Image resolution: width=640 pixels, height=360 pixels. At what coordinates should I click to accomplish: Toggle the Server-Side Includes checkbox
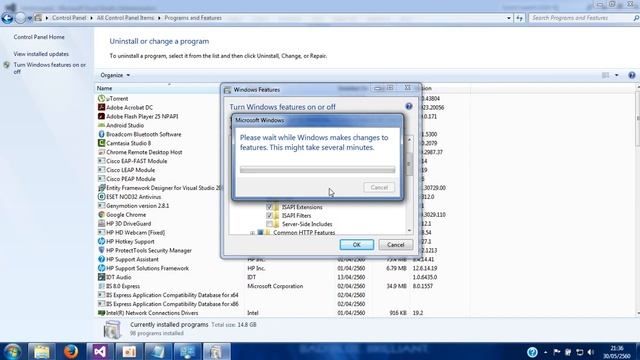point(269,224)
